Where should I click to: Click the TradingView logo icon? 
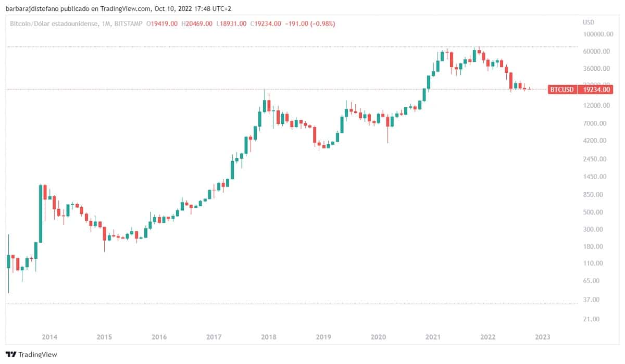click(x=11, y=354)
